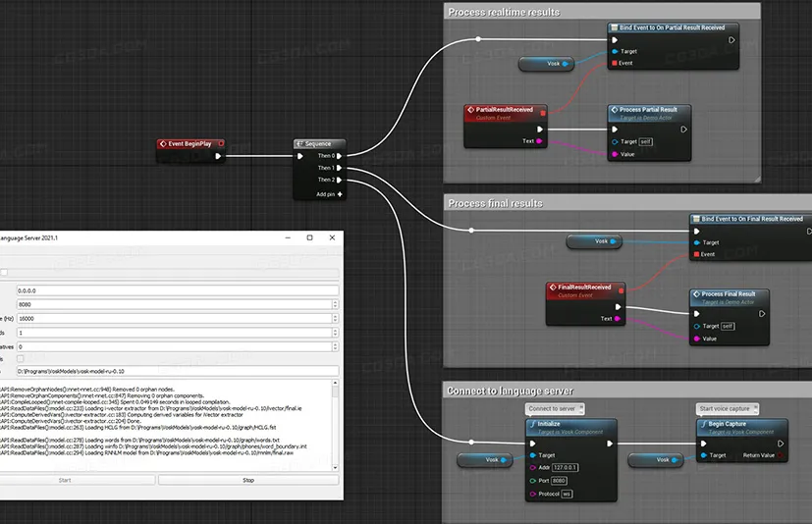Screen dimensions: 812x524
Task: Click FinalResultReceived delegate output pin
Action: point(621,290)
